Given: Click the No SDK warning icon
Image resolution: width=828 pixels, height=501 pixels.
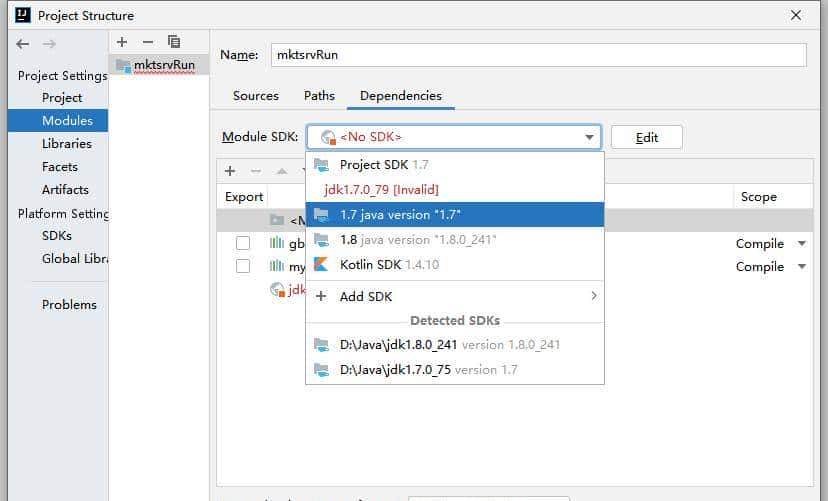Looking at the screenshot, I should coord(328,137).
